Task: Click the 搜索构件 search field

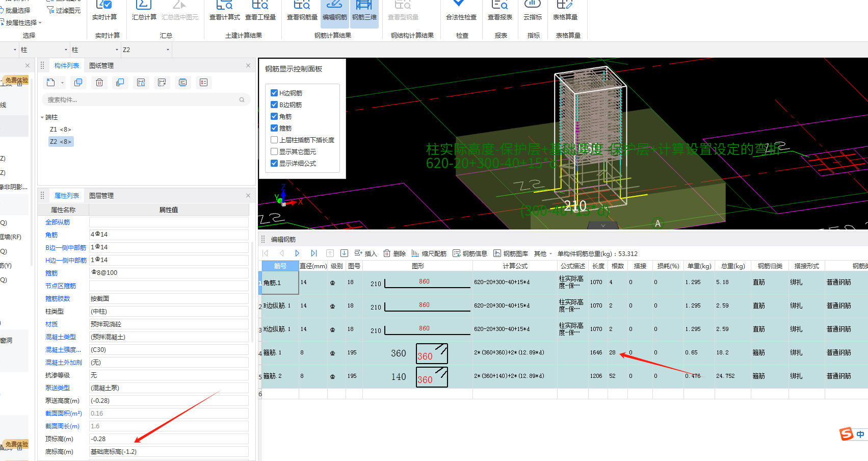Action: (140, 100)
